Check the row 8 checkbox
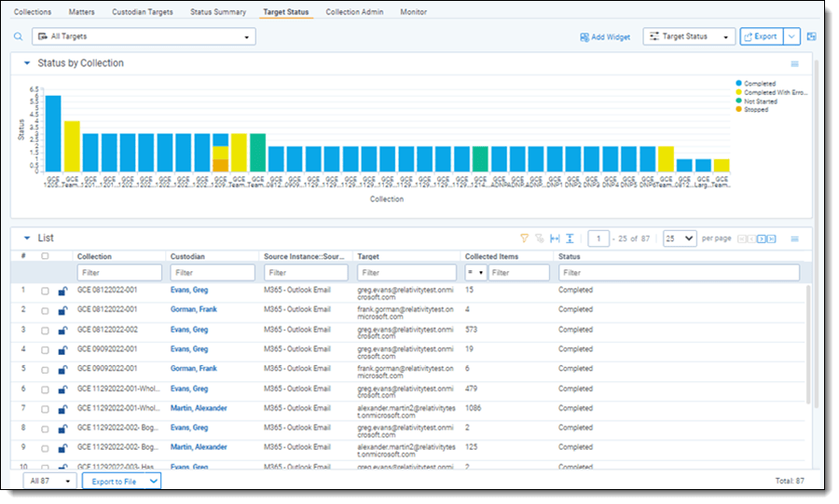This screenshot has width=839, height=504. pos(45,429)
